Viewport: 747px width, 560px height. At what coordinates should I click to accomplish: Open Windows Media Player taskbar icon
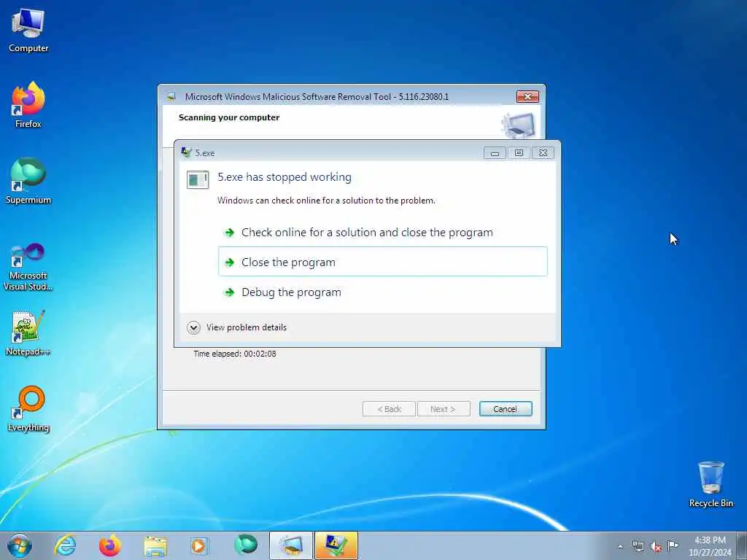coord(199,545)
